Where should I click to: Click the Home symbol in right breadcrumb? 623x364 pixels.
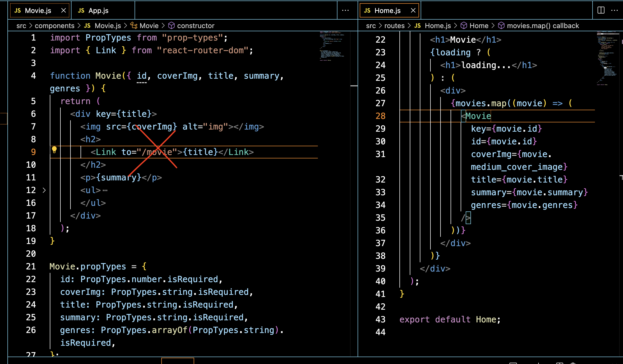pyautogui.click(x=479, y=26)
